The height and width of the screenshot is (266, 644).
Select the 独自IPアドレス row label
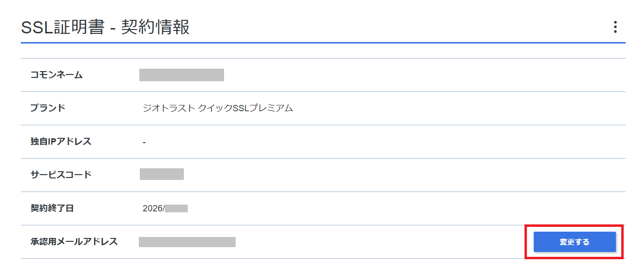click(x=60, y=141)
